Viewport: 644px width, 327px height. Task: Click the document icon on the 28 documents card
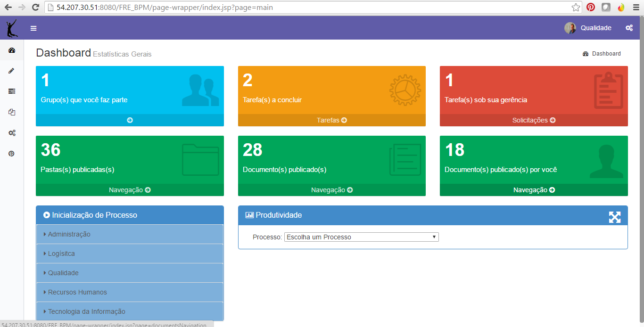[405, 160]
